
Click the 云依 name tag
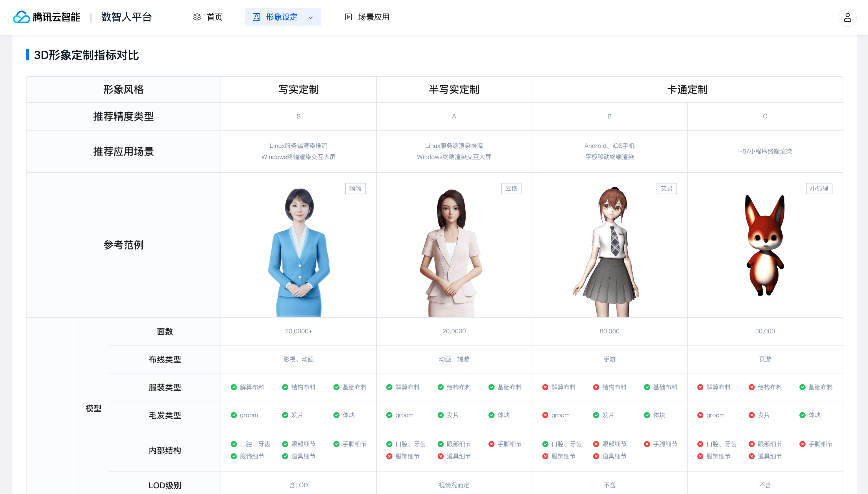[x=511, y=188]
